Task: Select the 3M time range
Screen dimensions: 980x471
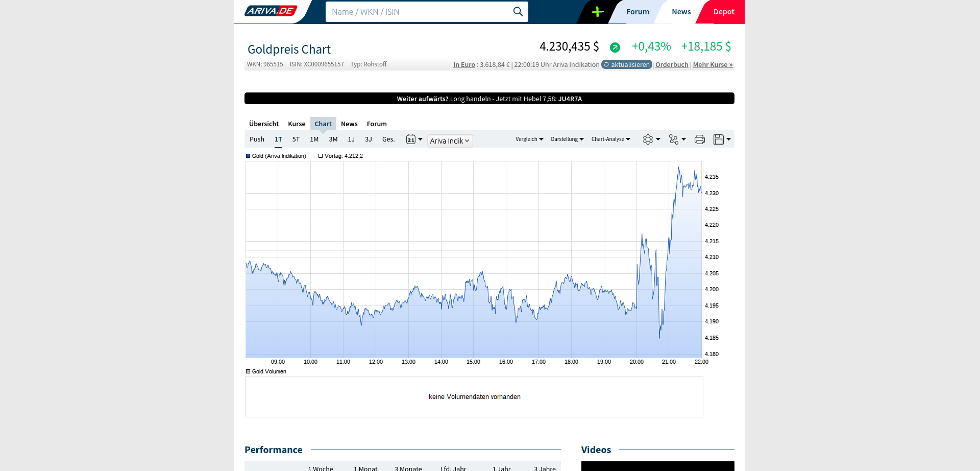Action: pyautogui.click(x=333, y=139)
